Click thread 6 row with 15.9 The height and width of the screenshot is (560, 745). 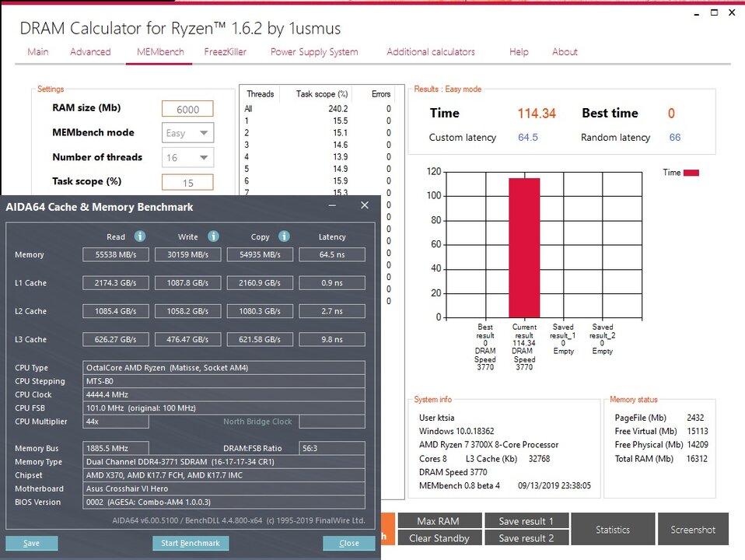(320, 181)
